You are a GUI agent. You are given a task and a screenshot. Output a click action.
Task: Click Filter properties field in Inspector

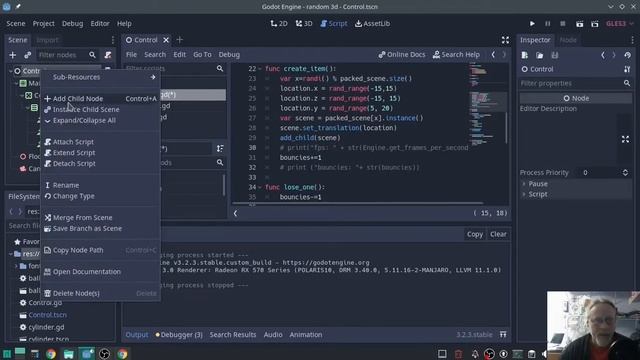click(576, 83)
